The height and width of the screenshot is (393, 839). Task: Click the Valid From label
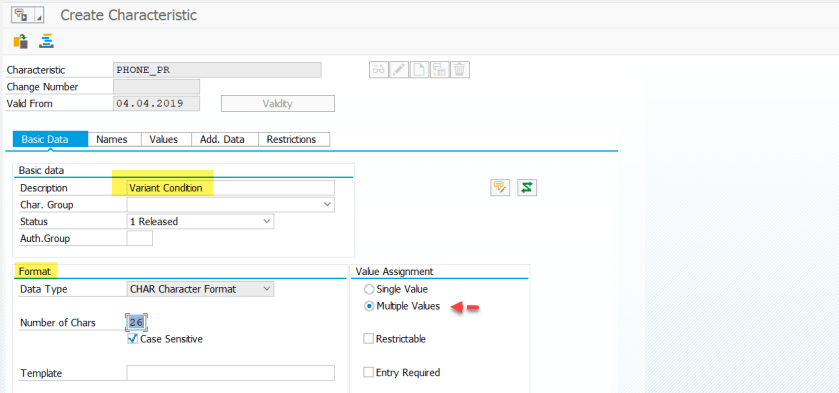tap(29, 103)
